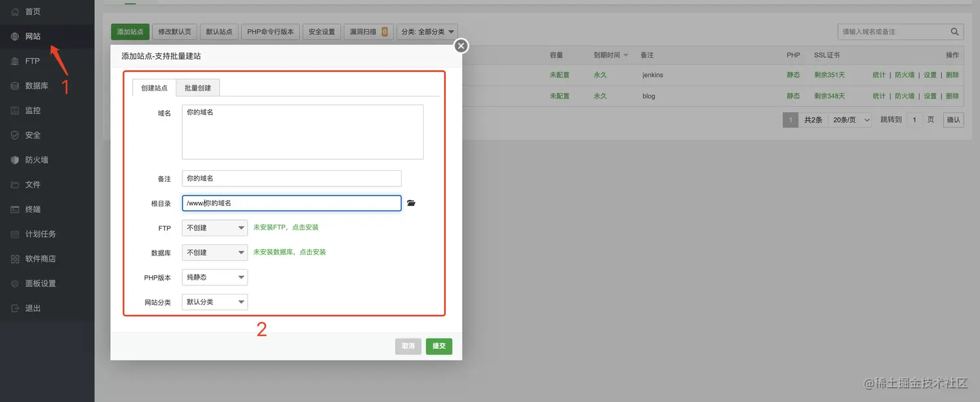Click the calendar icon beside 计划任务
The image size is (980, 402).
click(x=14, y=234)
